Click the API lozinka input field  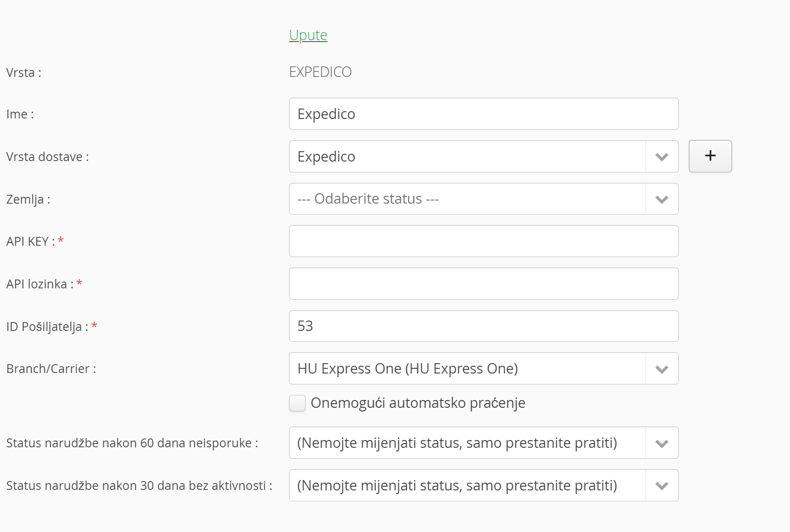pos(483,284)
